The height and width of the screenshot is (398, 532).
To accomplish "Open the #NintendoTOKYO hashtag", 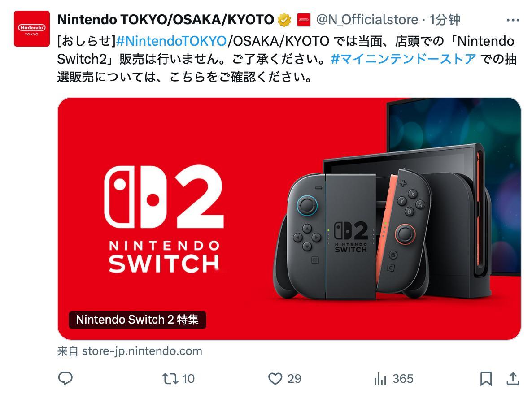I will click(171, 41).
